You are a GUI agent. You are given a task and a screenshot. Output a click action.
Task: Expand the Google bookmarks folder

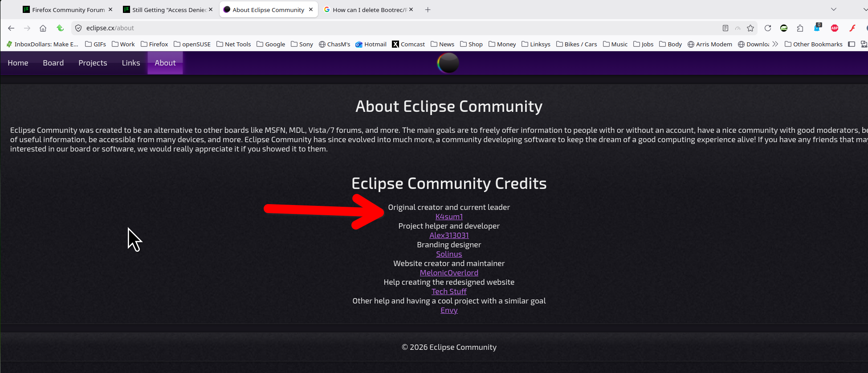271,44
